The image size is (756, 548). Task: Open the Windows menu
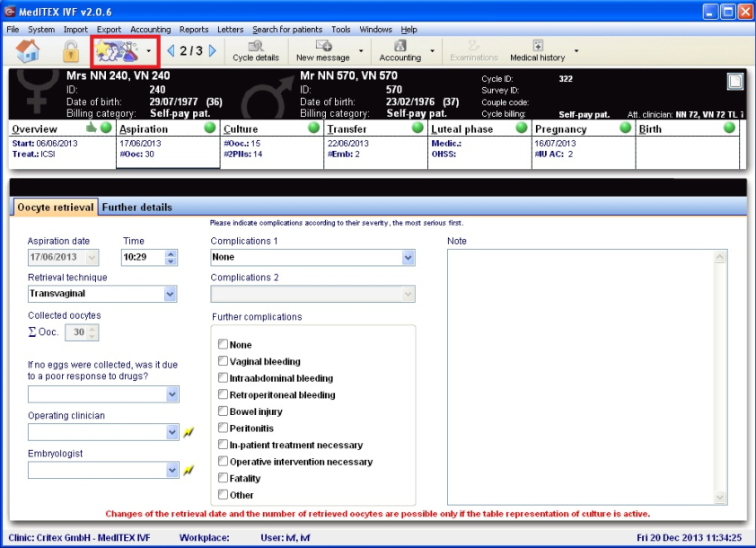[375, 30]
